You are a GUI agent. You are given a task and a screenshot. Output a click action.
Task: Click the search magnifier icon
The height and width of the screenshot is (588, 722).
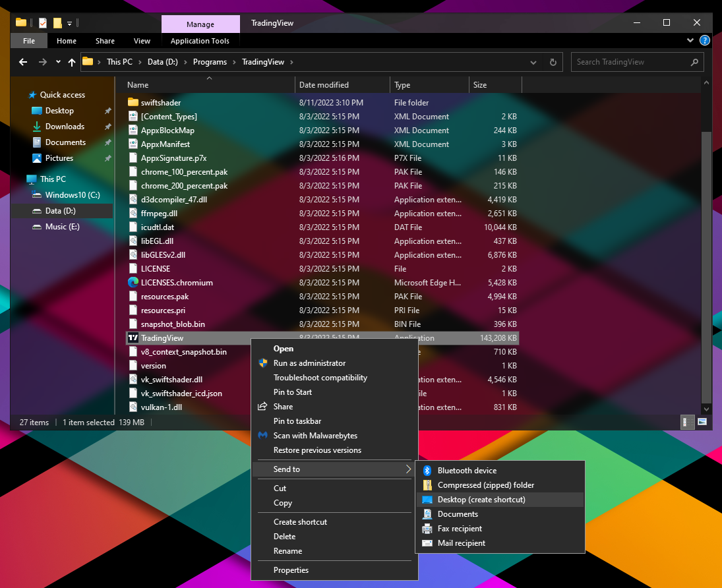694,62
